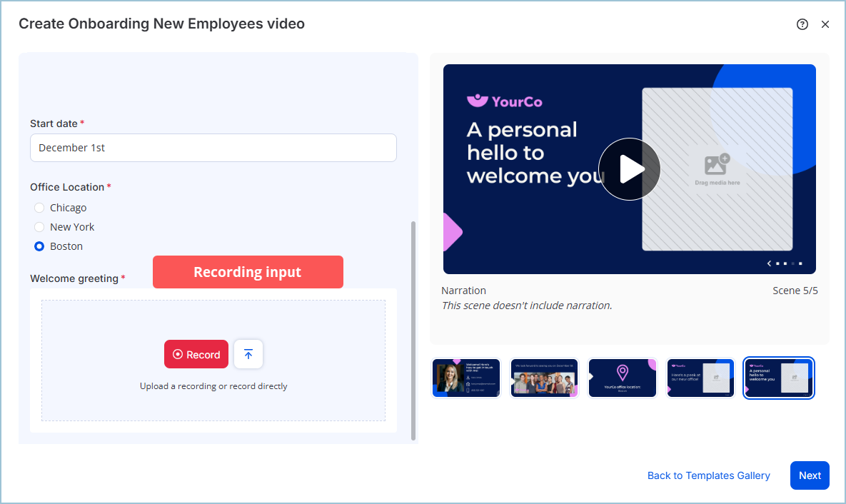Open the first scene thumbnail with woman portrait

467,378
